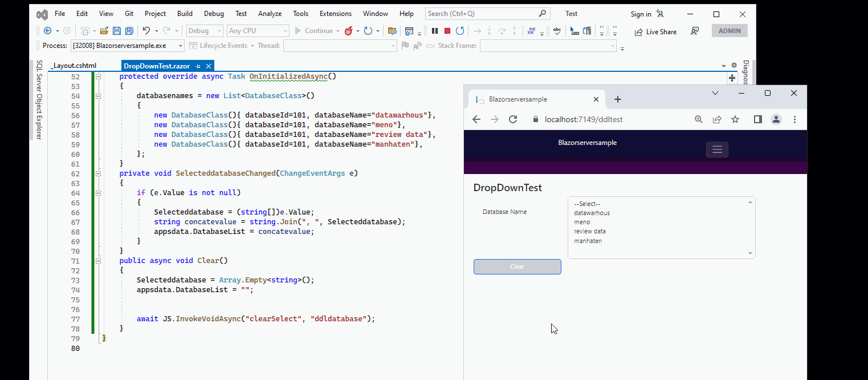The image size is (868, 380).
Task: Click the Undo arrow icon
Action: click(x=146, y=31)
